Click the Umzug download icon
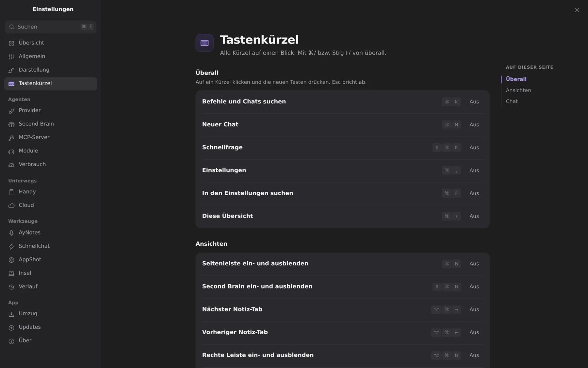Screen dimensions: 588x368 11,314
